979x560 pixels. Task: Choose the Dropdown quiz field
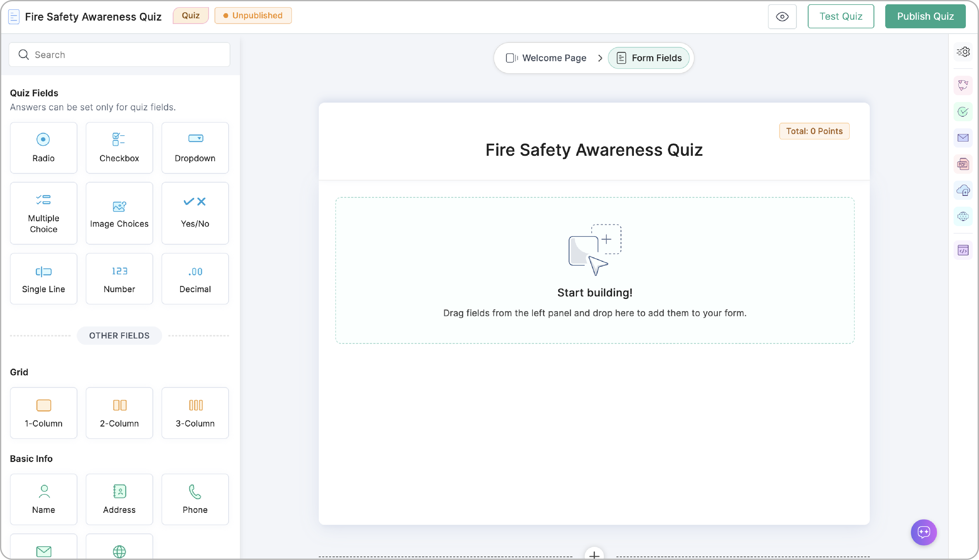195,148
